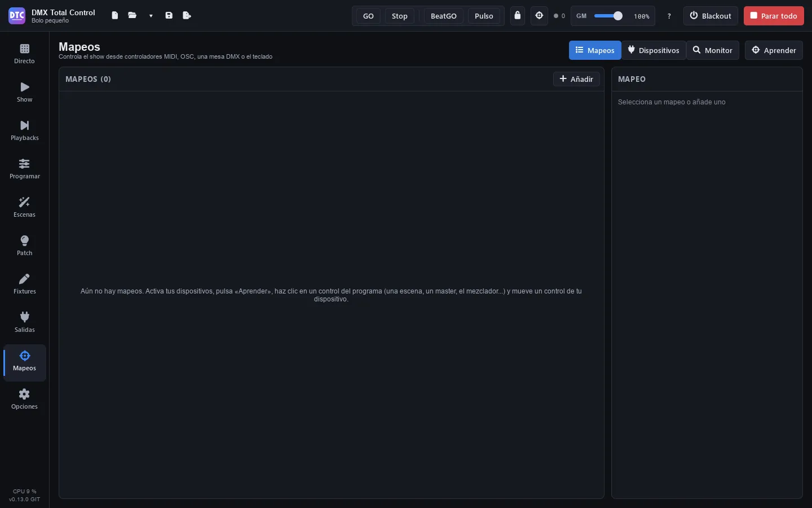
Task: Click the red Parar todo button
Action: tap(774, 16)
